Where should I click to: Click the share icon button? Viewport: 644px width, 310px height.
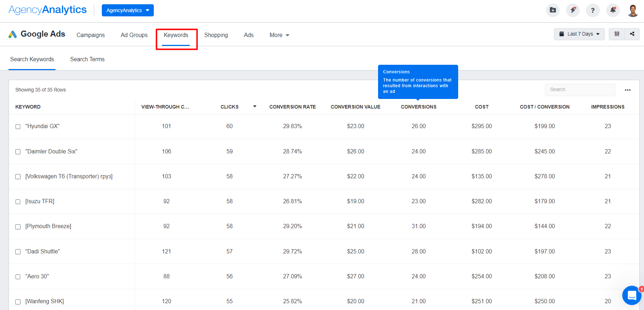tap(632, 34)
